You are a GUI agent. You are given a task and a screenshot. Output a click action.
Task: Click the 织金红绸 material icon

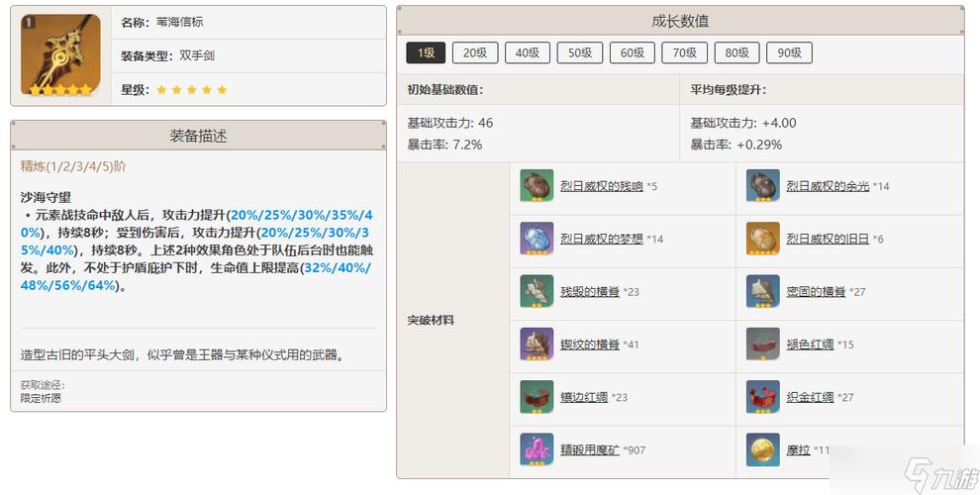[763, 397]
